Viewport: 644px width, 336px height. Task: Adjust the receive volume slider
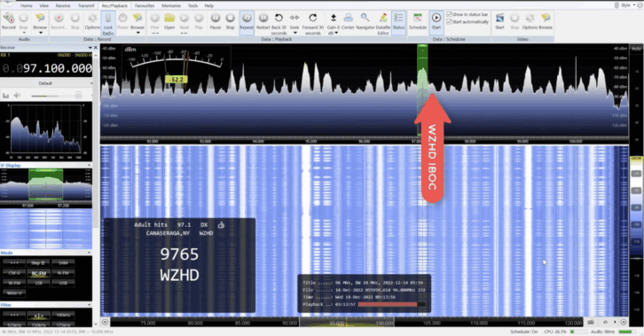click(56, 96)
